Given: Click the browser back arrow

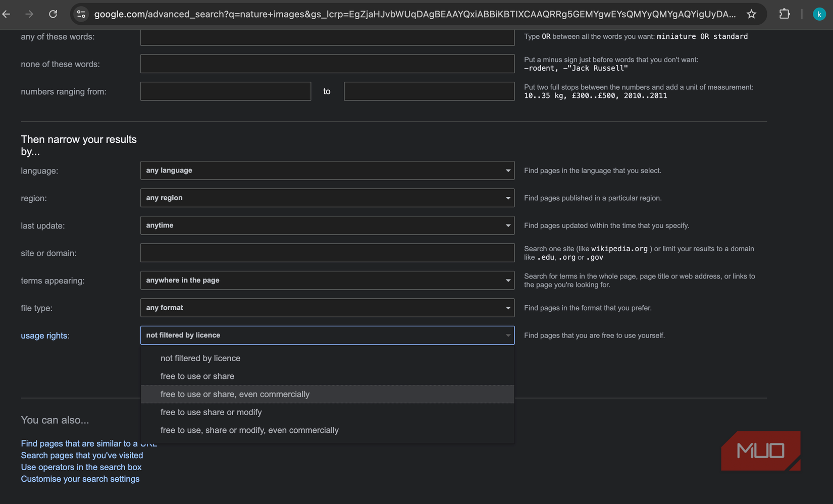Looking at the screenshot, I should pos(7,14).
